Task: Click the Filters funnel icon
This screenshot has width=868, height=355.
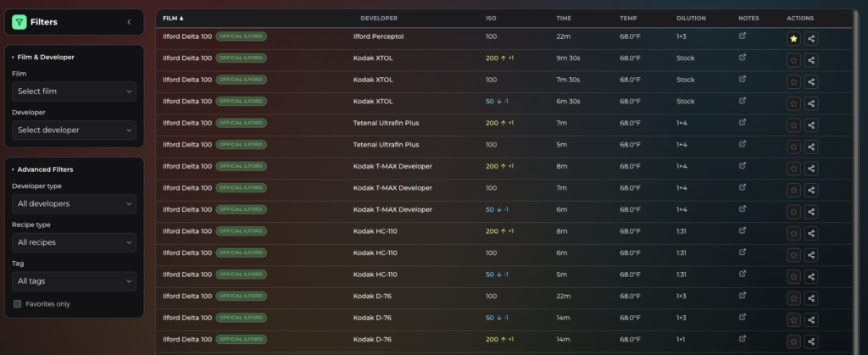Action: coord(19,22)
